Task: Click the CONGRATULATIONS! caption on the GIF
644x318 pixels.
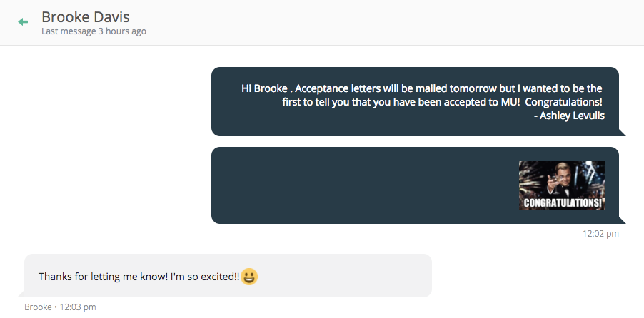Action: pyautogui.click(x=563, y=202)
